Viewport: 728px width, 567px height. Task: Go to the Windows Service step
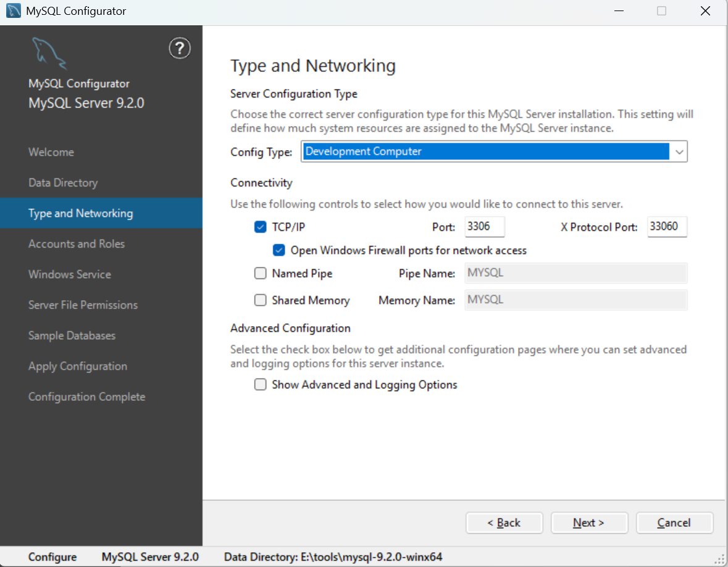(x=69, y=274)
